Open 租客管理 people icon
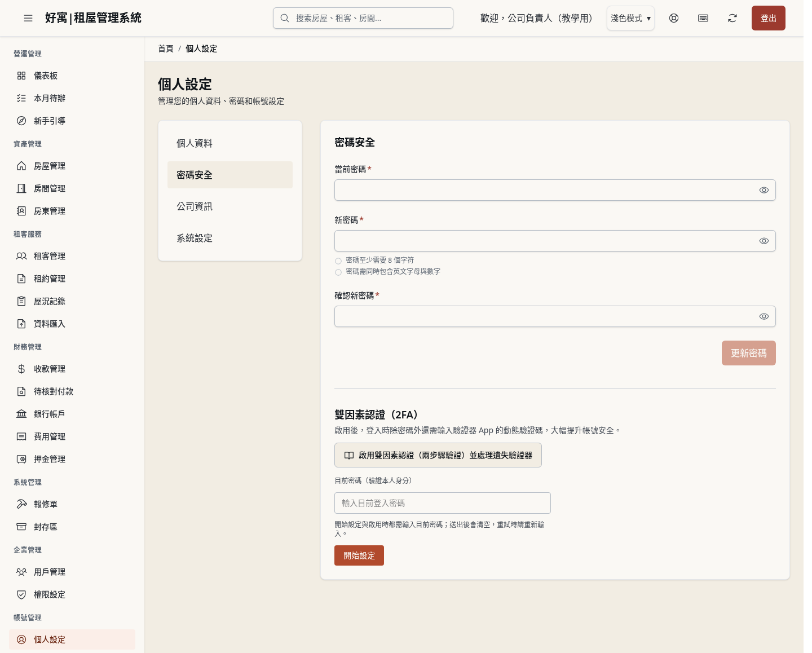The image size is (812, 653). click(21, 256)
